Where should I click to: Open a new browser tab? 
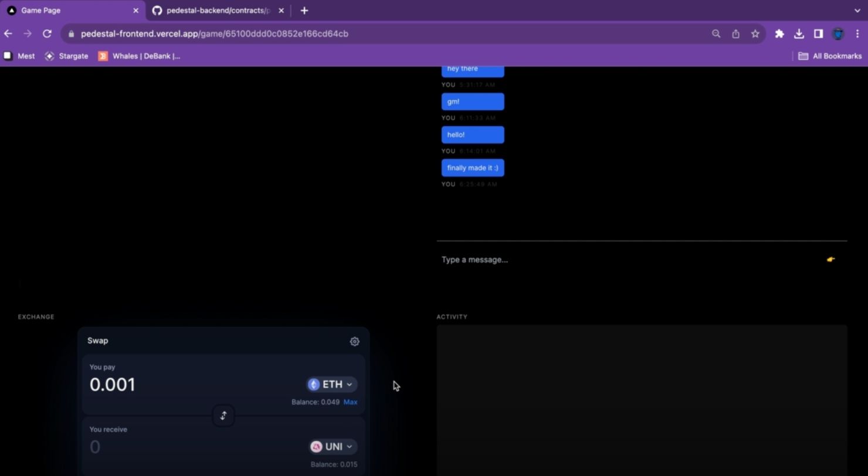pos(304,11)
